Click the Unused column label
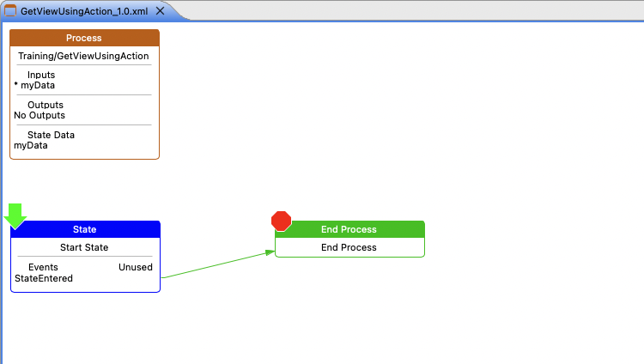 [135, 267]
